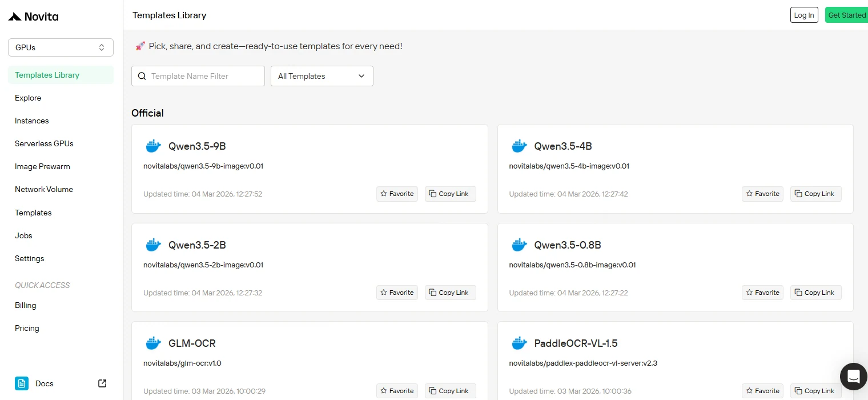The width and height of the screenshot is (868, 400).
Task: Open the All Templates filter dropdown
Action: pyautogui.click(x=322, y=76)
